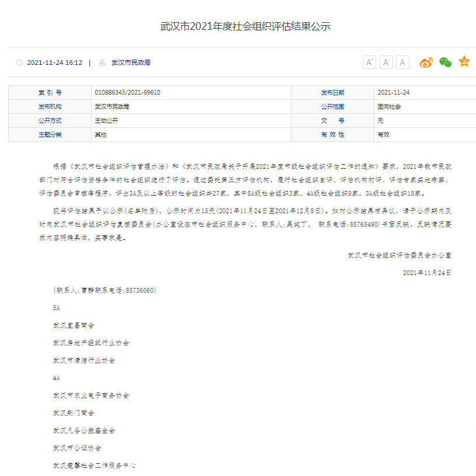The height and width of the screenshot is (476, 476).
Task: Select the list entry 武汉房地产经纪行业协会
Action: [91, 343]
